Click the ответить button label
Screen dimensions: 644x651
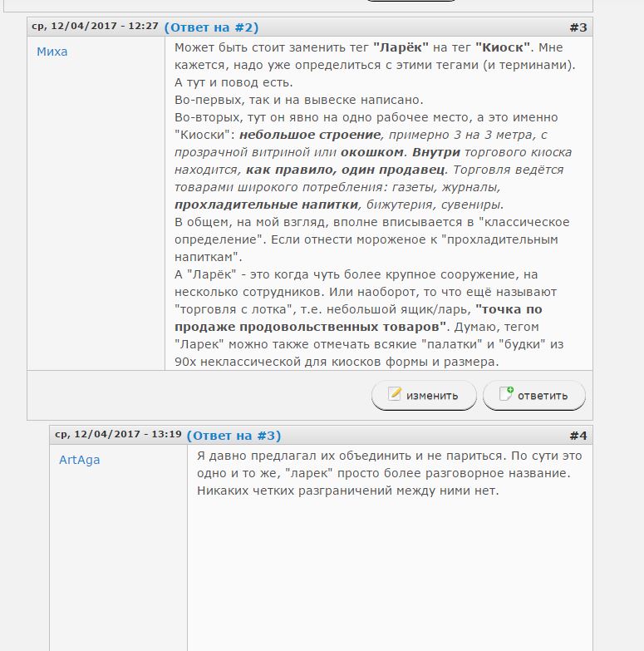543,396
